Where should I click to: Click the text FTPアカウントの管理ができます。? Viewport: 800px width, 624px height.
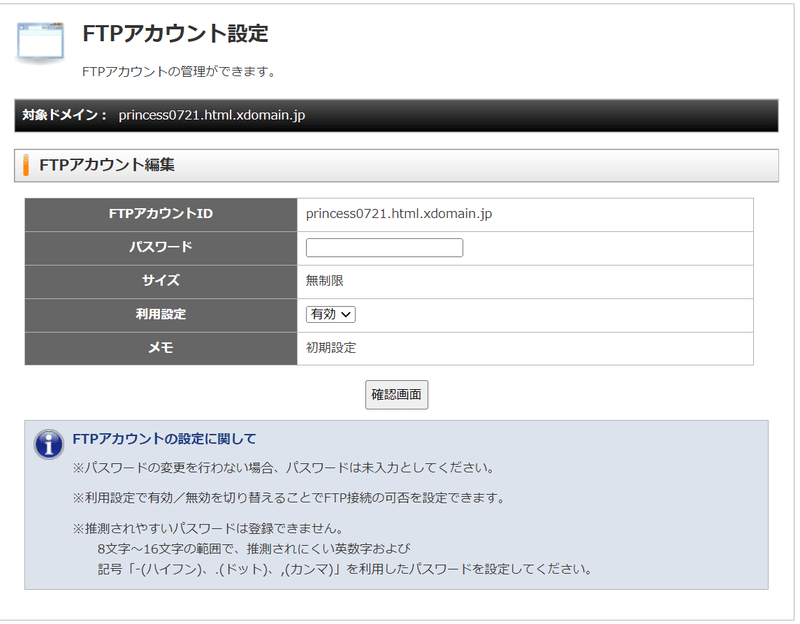(x=179, y=71)
